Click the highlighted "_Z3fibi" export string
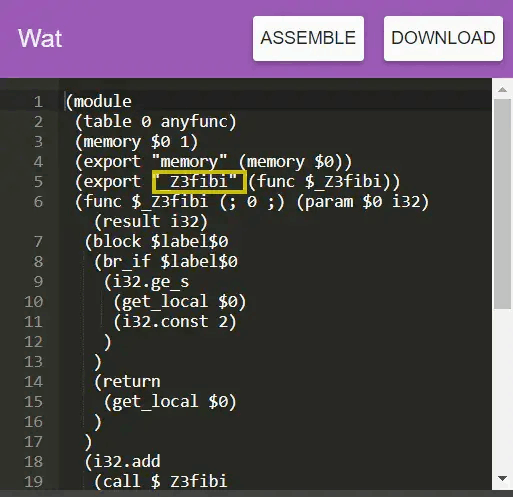This screenshot has height=497, width=513. [x=199, y=182]
